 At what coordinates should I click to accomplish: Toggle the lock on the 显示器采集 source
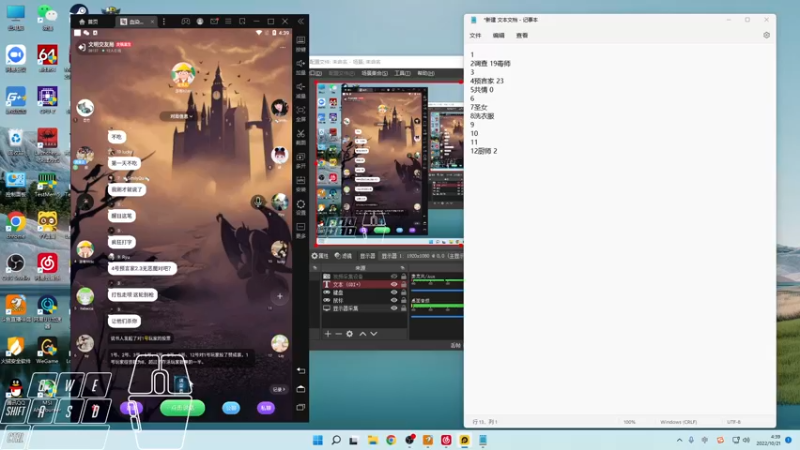[404, 308]
